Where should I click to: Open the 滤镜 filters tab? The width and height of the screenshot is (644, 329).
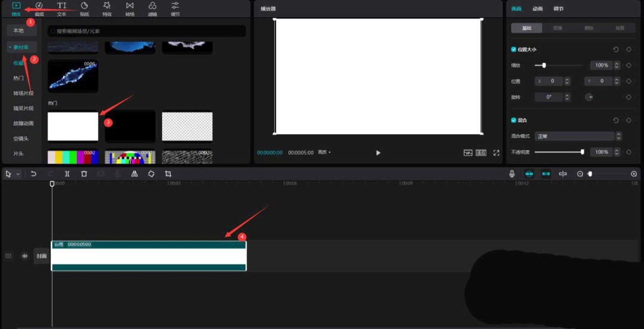153,9
